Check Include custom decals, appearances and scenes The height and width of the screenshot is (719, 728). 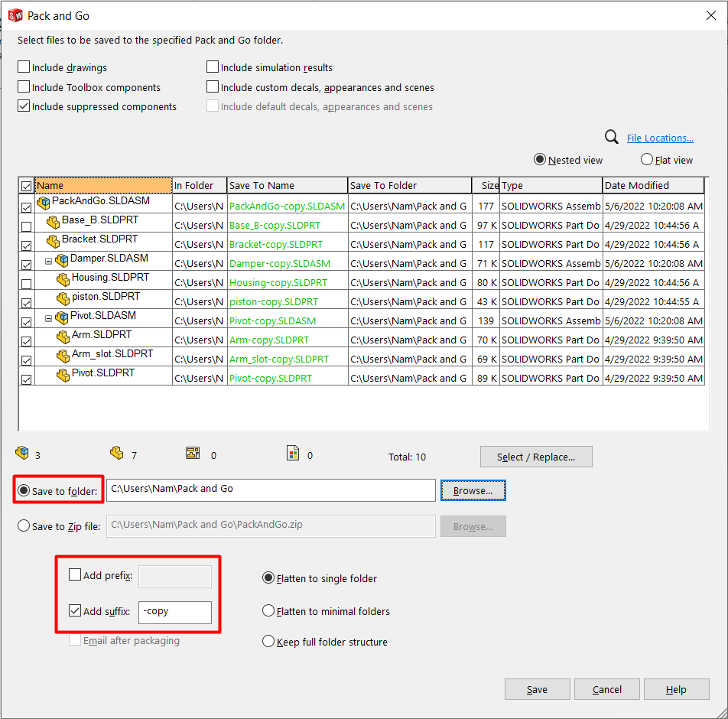pyautogui.click(x=213, y=87)
